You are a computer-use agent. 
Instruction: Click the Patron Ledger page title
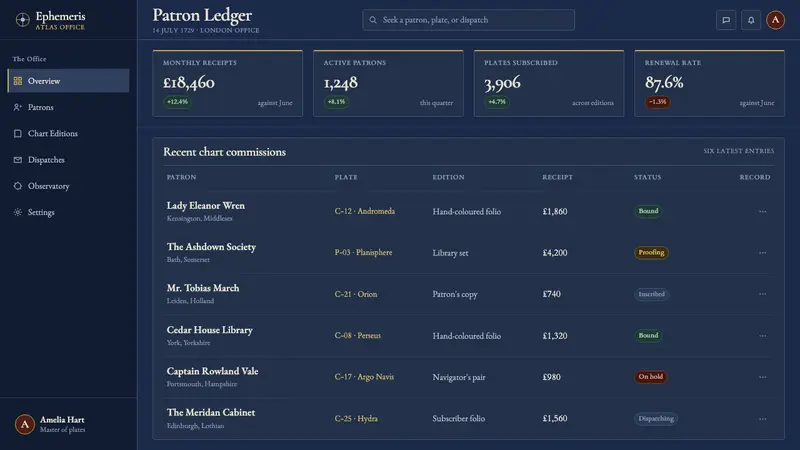[202, 15]
